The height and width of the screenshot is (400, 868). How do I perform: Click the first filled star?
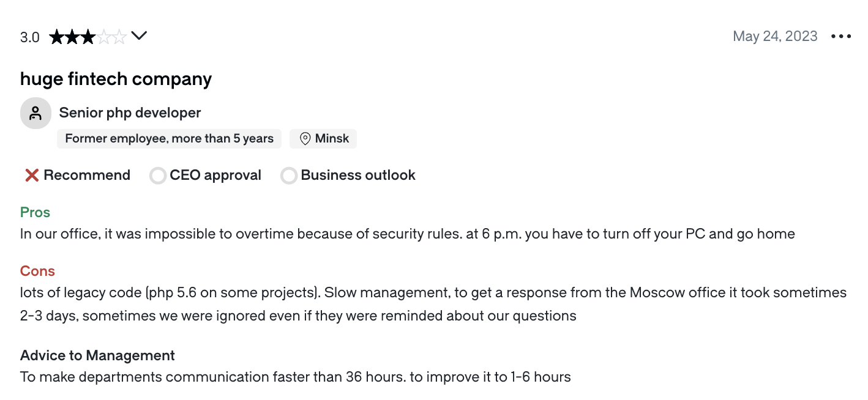57,37
